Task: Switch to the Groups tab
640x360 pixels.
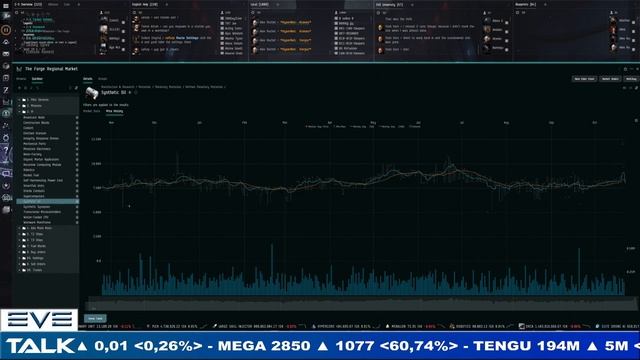Action: point(103,79)
